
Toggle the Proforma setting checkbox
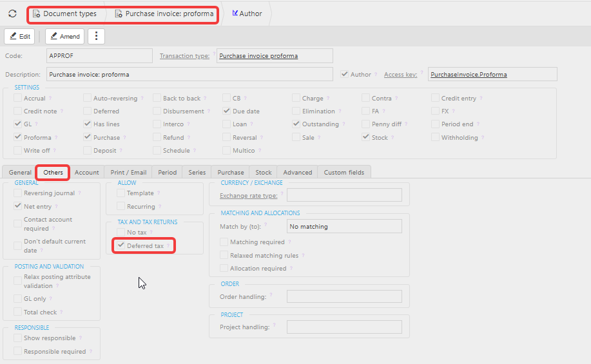17,137
